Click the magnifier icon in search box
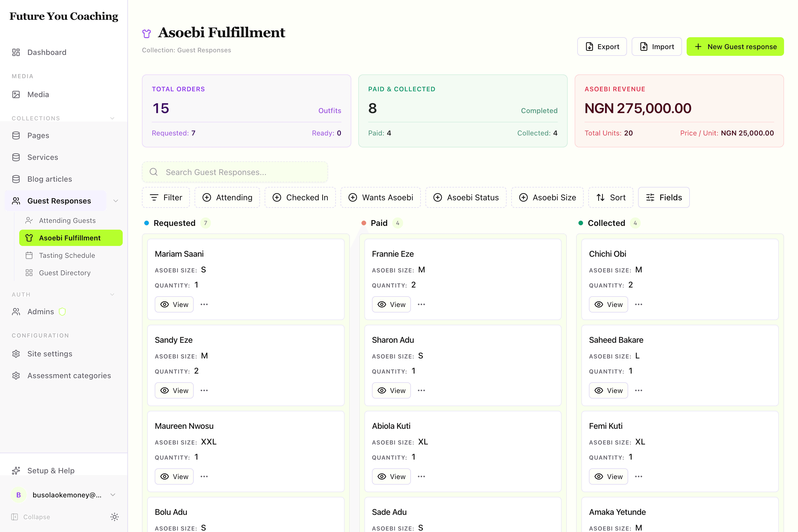The height and width of the screenshot is (532, 798). tap(154, 172)
